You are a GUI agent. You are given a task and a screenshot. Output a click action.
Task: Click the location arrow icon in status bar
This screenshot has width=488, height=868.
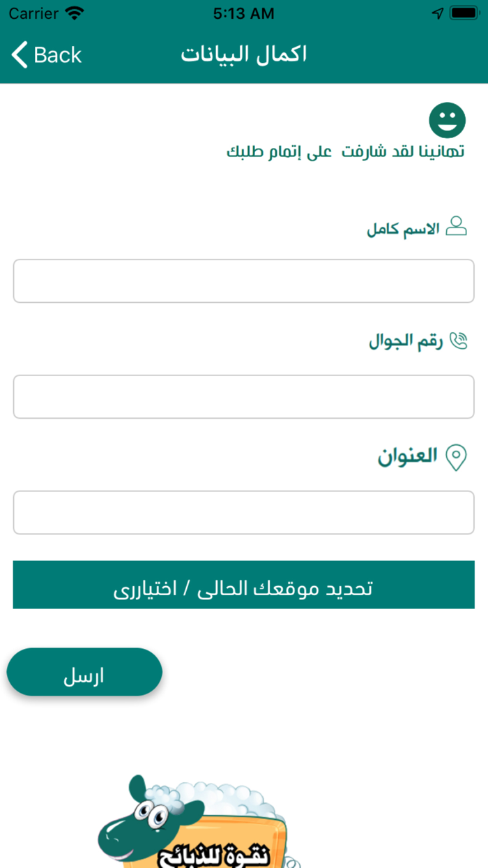pyautogui.click(x=438, y=12)
